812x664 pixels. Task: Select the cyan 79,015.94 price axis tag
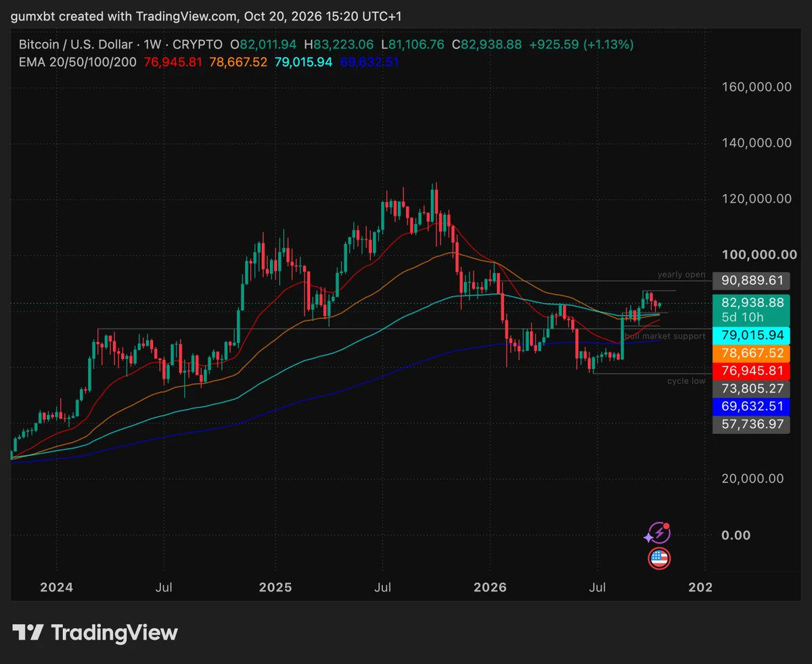(x=751, y=335)
